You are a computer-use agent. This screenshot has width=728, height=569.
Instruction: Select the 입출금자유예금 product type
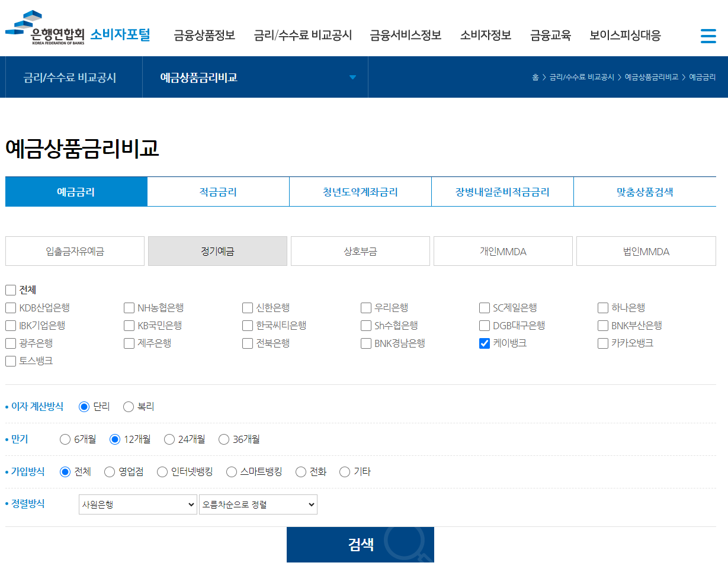click(75, 251)
